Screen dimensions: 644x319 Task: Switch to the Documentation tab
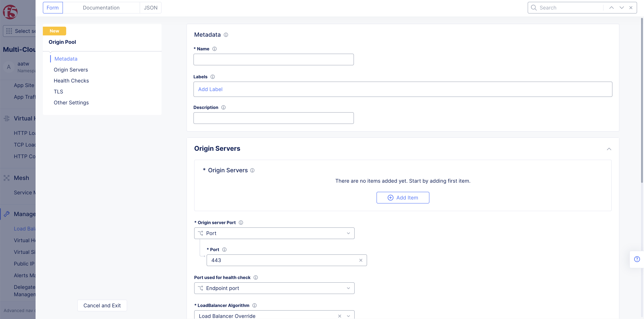[101, 7]
